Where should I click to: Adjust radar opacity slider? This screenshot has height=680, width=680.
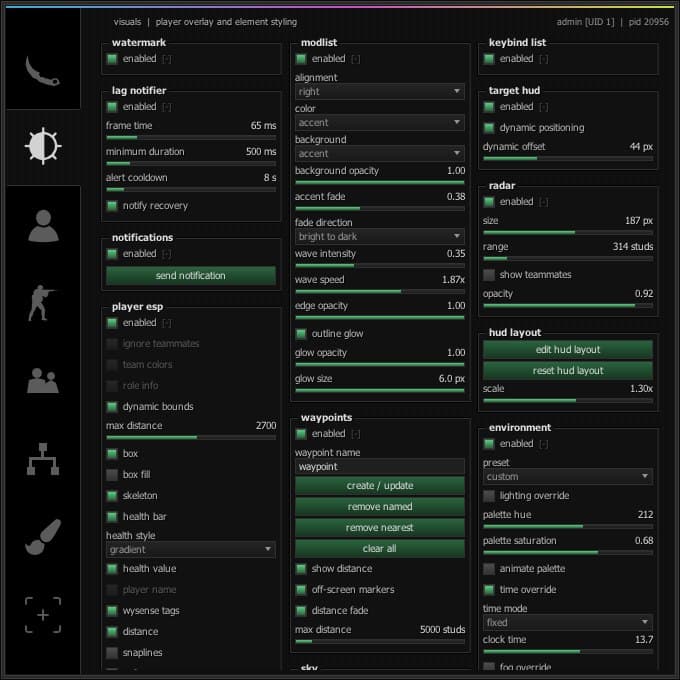pyautogui.click(x=568, y=306)
